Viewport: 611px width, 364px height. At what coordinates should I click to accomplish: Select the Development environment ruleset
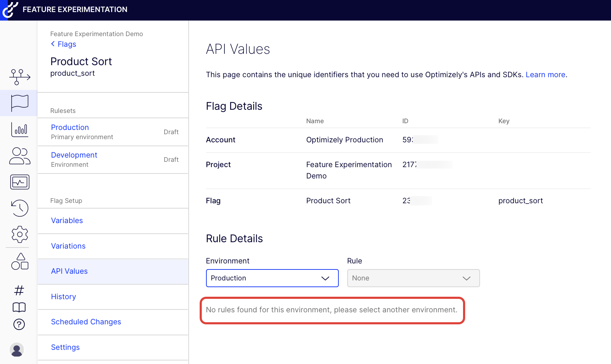click(x=74, y=155)
